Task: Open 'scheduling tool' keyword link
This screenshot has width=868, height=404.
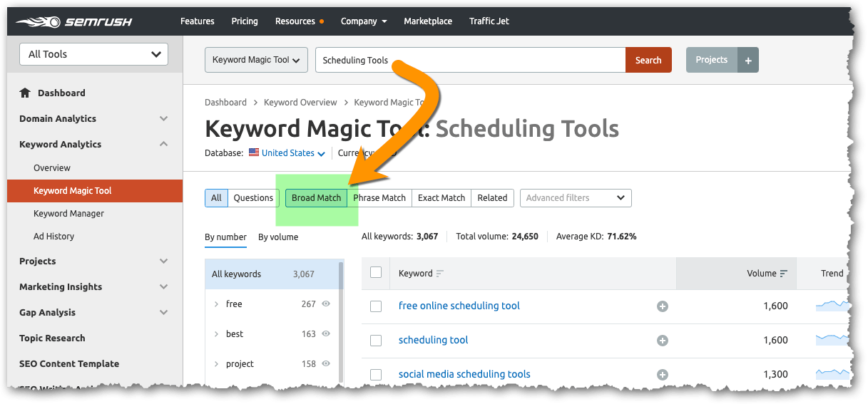Action: [434, 340]
